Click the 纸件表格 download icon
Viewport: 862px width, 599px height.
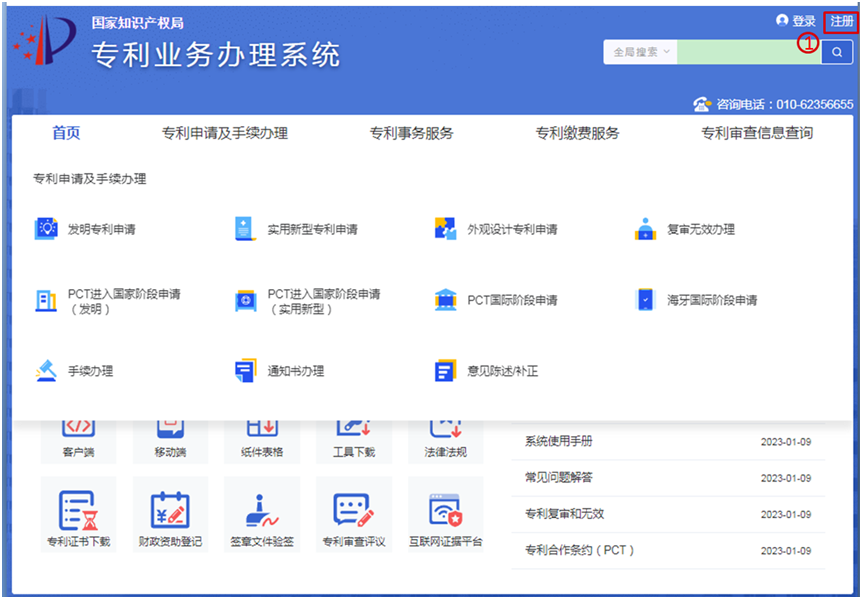(x=262, y=428)
